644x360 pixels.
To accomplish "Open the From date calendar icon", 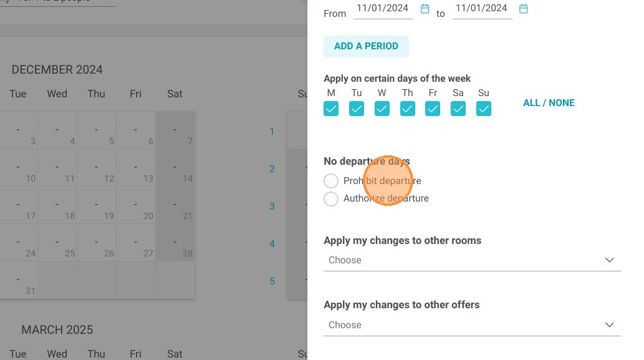I will coord(425,9).
